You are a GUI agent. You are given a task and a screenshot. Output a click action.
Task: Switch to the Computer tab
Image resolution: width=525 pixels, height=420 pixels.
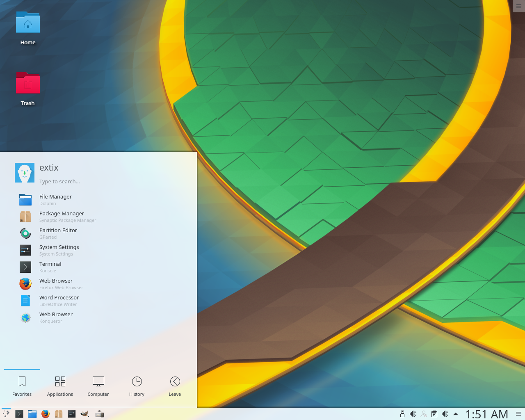tap(98, 386)
